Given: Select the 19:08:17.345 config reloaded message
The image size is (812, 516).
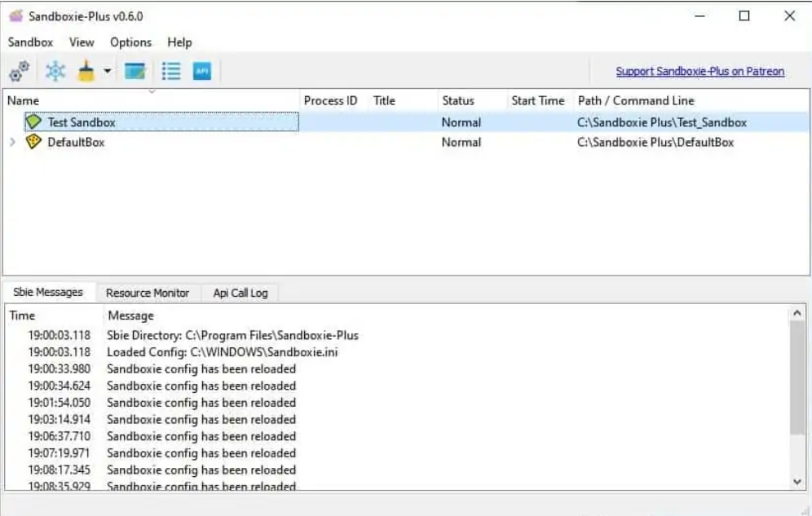Looking at the screenshot, I should coord(397,470).
